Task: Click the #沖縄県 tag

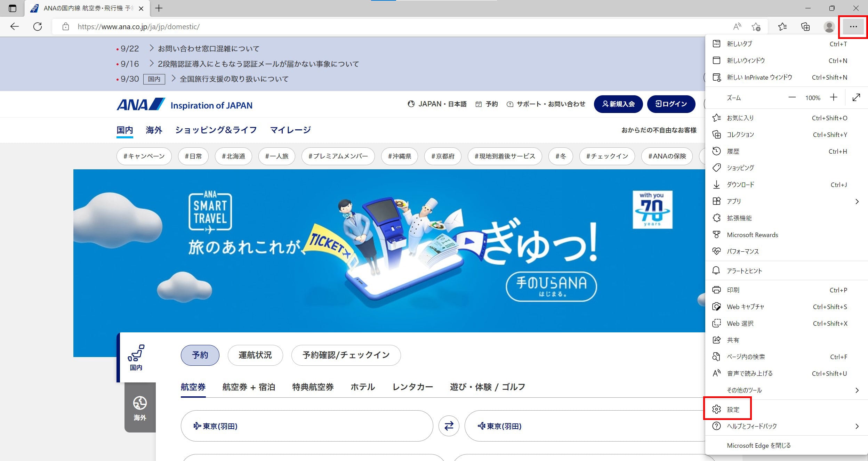Action: pyautogui.click(x=400, y=156)
